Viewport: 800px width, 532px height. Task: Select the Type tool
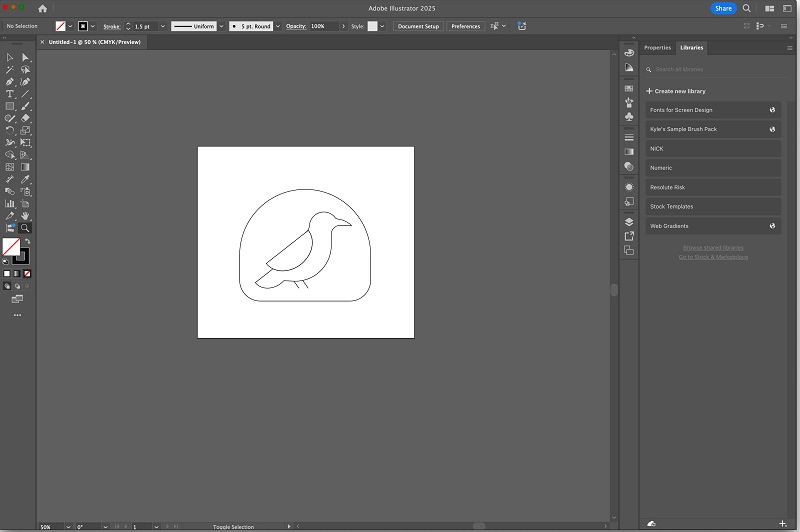10,94
